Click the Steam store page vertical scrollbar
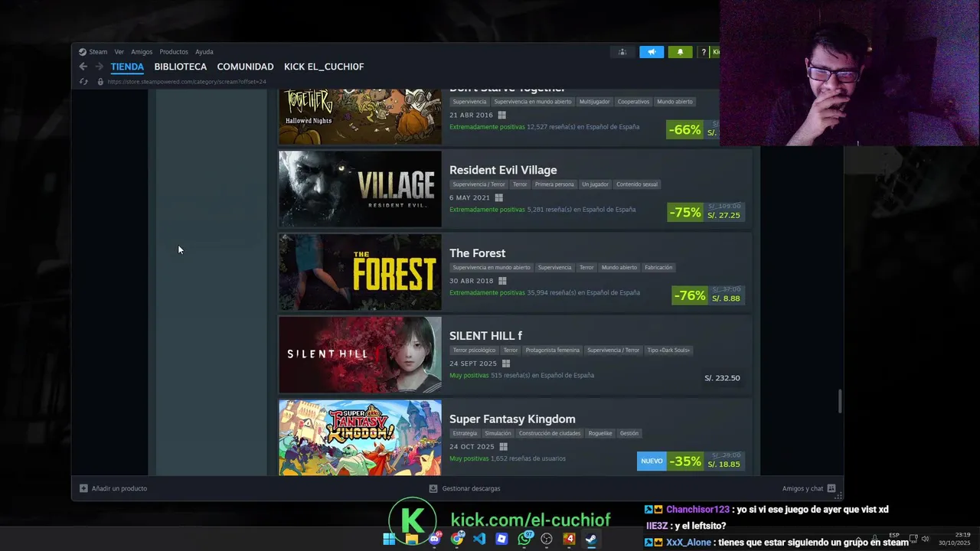980x551 pixels. pyautogui.click(x=840, y=401)
